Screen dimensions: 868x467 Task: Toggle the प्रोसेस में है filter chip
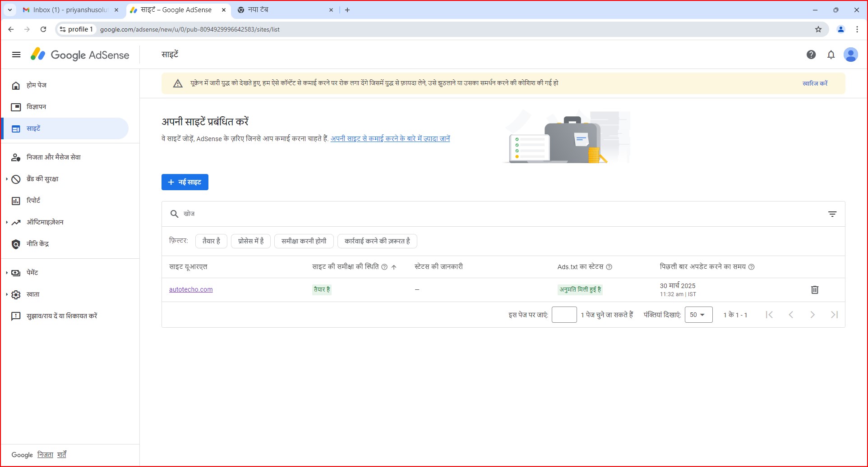coord(251,241)
